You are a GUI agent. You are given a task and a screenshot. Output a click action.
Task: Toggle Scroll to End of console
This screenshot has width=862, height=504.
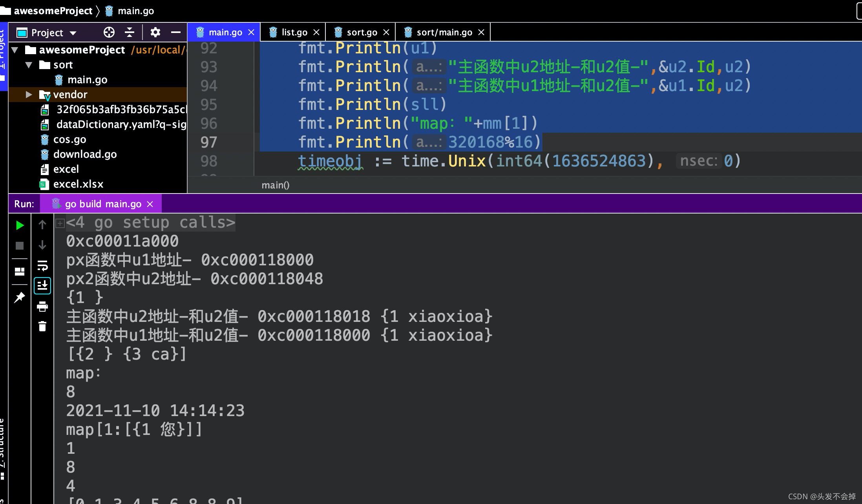click(x=42, y=286)
